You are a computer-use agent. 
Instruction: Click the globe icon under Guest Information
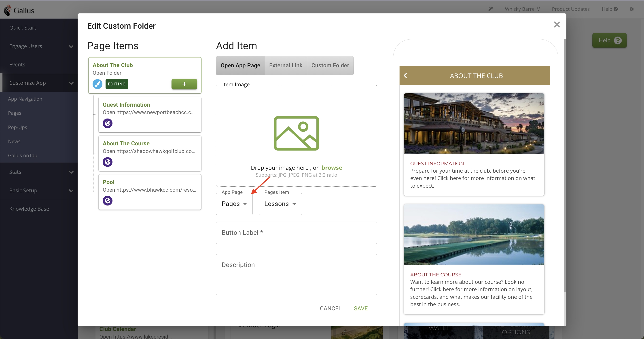click(108, 123)
